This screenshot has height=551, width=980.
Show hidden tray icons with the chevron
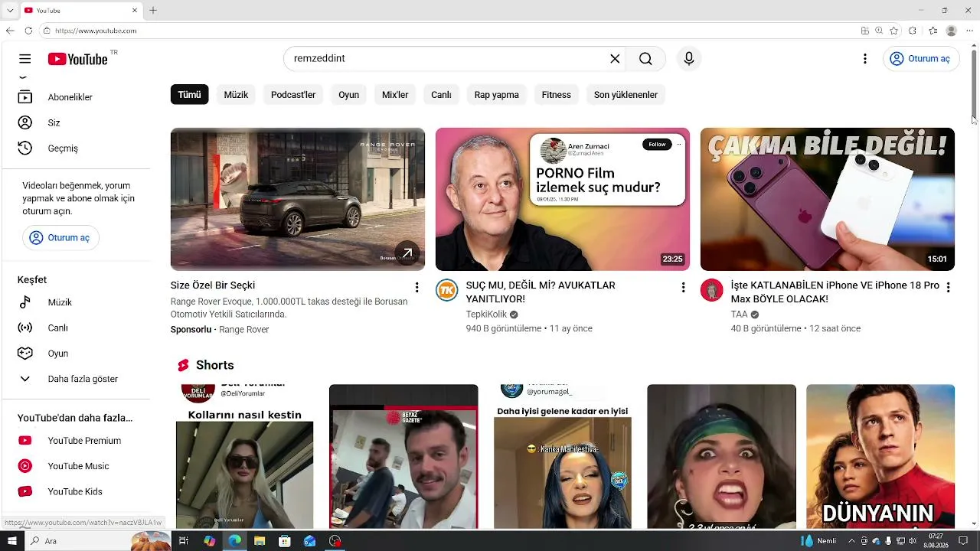(x=851, y=541)
